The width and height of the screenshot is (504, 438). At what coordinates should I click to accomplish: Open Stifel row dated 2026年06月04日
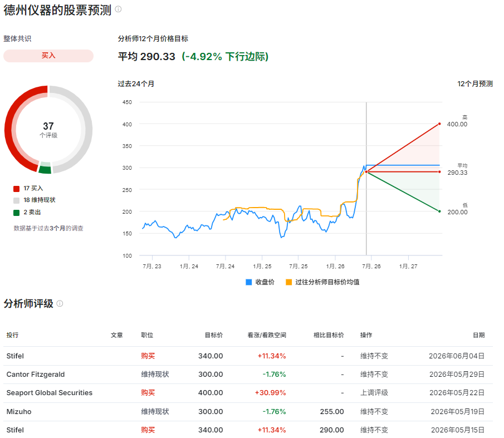click(248, 356)
